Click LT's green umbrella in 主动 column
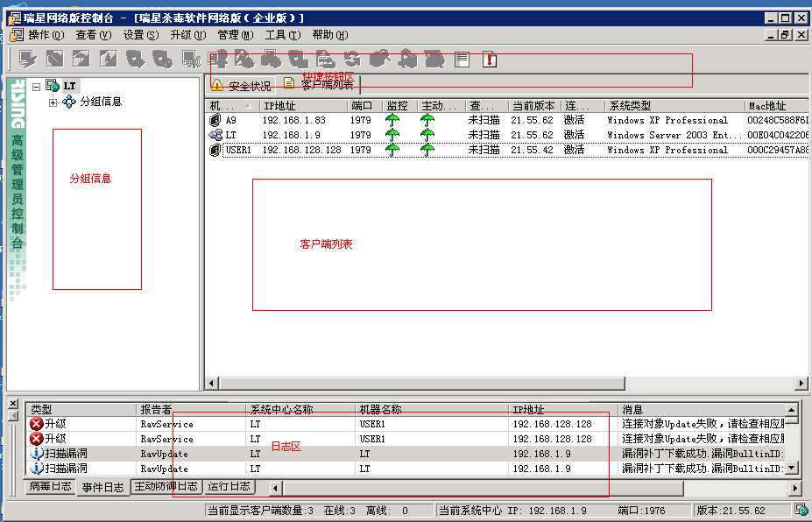This screenshot has height=522, width=812. (427, 135)
